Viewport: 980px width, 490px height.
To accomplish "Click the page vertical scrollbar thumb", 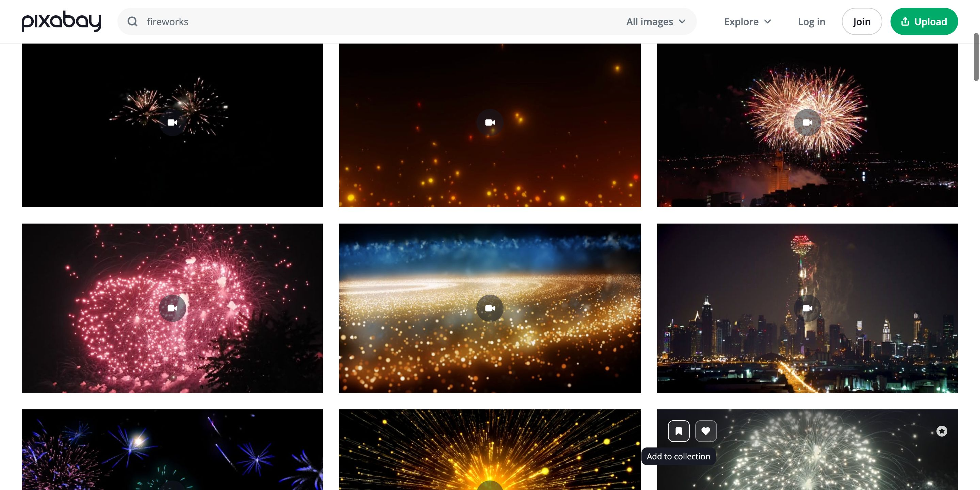I will click(976, 57).
